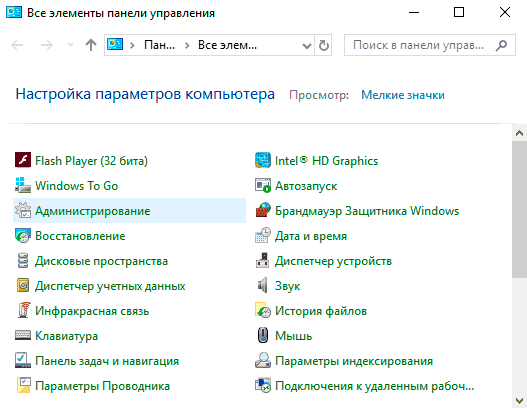Open the Параметры Проводника link
This screenshot has height=408, width=527.
coord(103,386)
